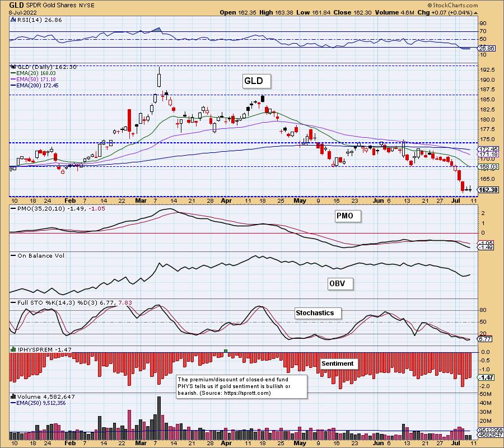
Task: Click the 172.45 price axis tag
Action: [488, 150]
